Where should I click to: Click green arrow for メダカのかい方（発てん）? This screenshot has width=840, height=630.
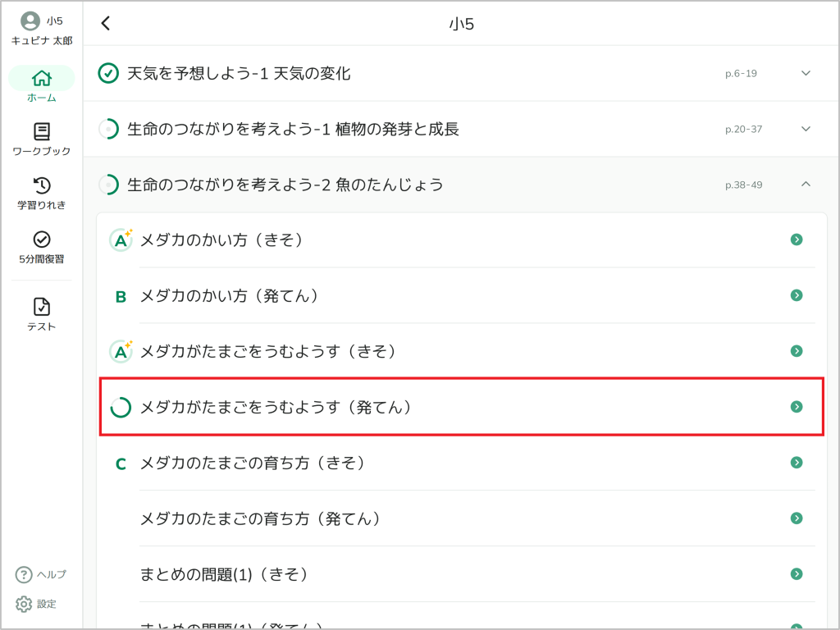tap(797, 295)
